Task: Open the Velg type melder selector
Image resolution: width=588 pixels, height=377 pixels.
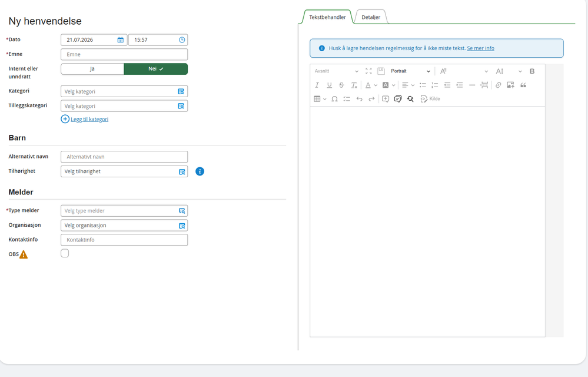Action: click(x=124, y=211)
